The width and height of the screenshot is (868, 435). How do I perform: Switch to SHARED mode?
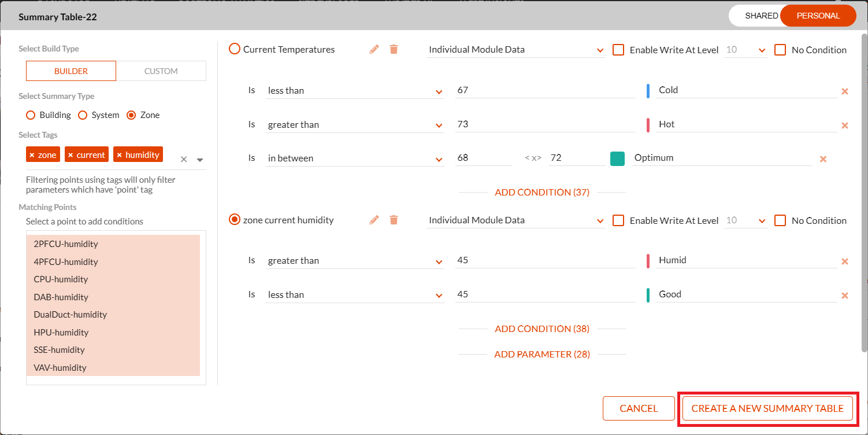coord(761,16)
